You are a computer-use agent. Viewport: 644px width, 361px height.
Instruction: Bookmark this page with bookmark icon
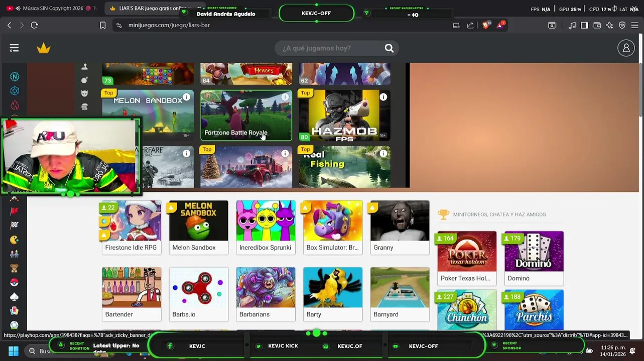[x=102, y=25]
